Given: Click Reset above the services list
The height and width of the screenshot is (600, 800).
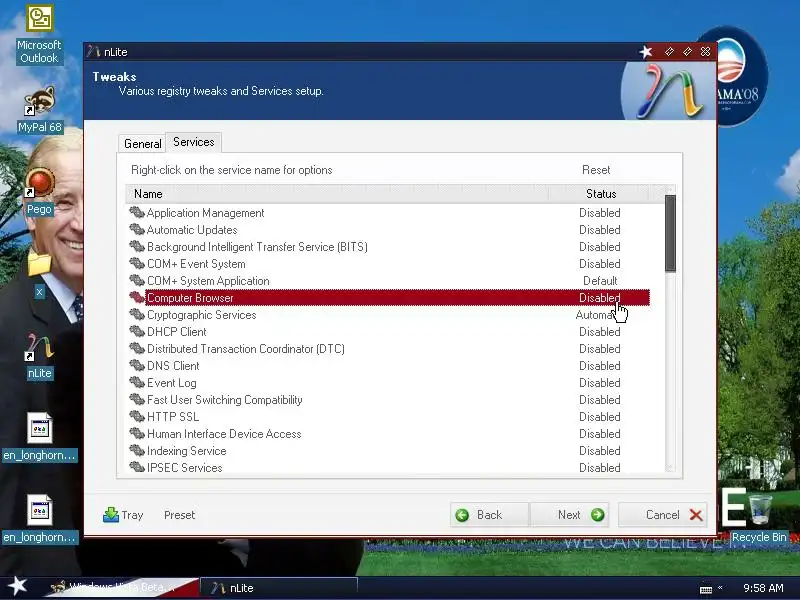Looking at the screenshot, I should pos(596,170).
